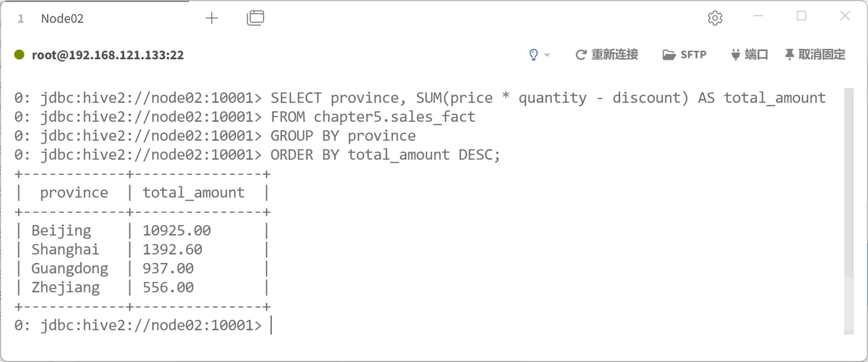Open the tab overview windows icon
The image size is (868, 362).
tap(256, 18)
